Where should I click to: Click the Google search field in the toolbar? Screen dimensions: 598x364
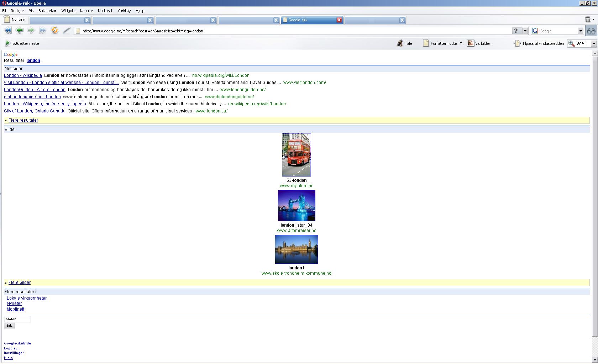557,31
